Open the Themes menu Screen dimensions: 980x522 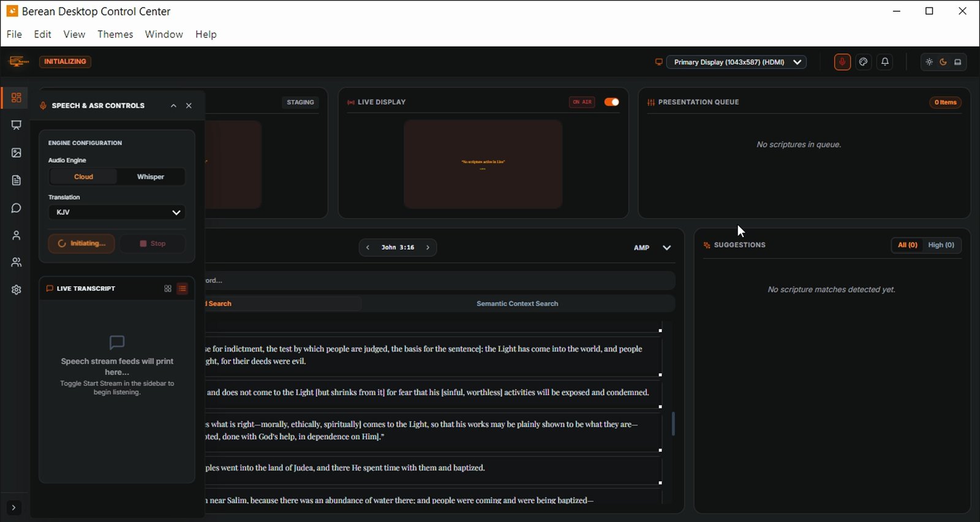(115, 34)
